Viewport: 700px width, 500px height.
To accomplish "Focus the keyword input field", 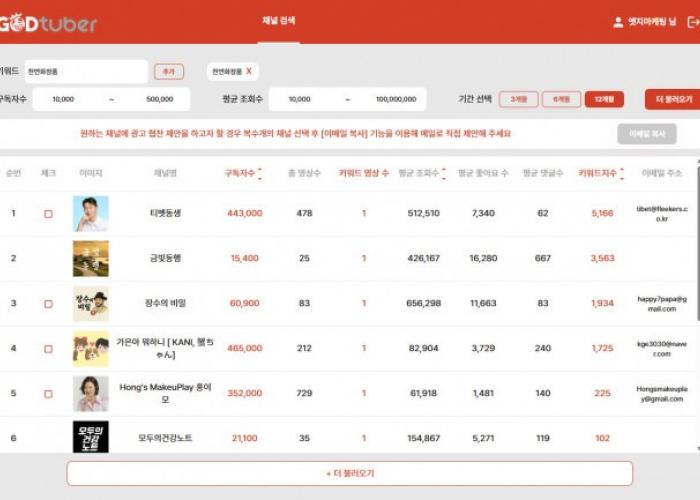I will [x=86, y=71].
